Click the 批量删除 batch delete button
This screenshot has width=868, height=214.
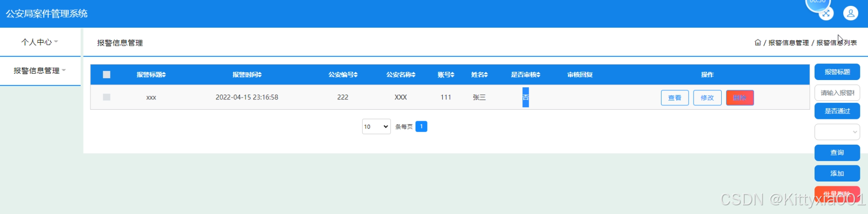(x=837, y=194)
